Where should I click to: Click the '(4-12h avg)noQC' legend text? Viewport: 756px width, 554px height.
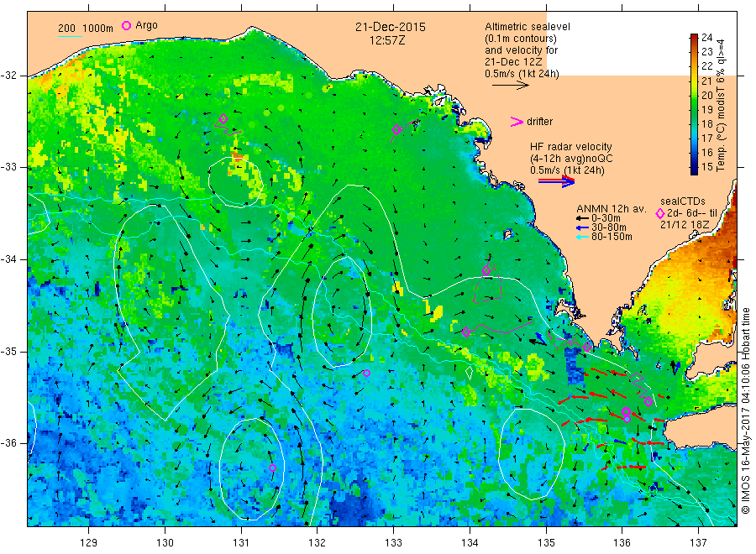(571, 159)
